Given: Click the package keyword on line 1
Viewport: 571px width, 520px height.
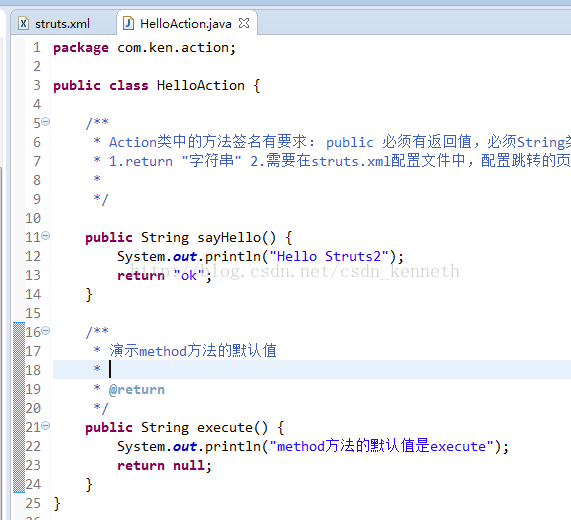Looking at the screenshot, I should (81, 48).
